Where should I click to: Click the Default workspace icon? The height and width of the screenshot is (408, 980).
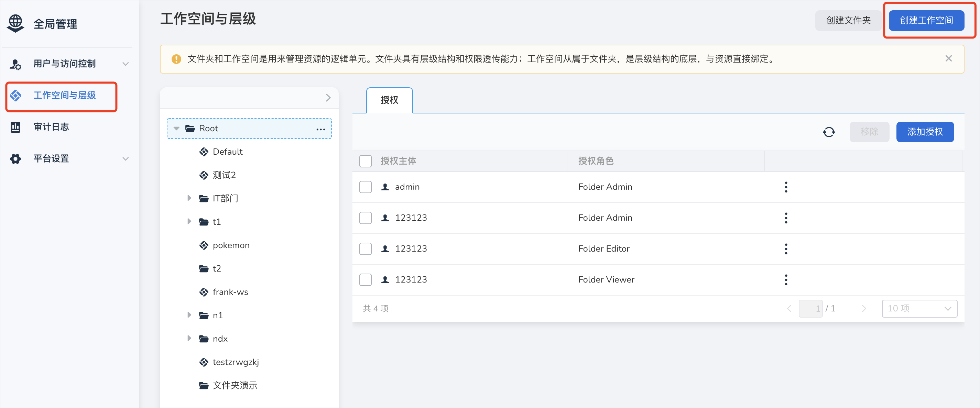click(204, 152)
